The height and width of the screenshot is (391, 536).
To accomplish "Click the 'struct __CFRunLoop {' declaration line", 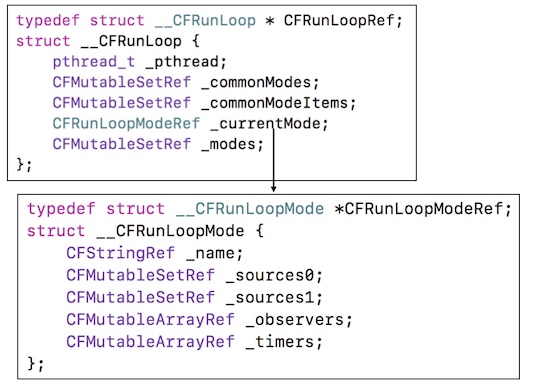I will (x=108, y=41).
